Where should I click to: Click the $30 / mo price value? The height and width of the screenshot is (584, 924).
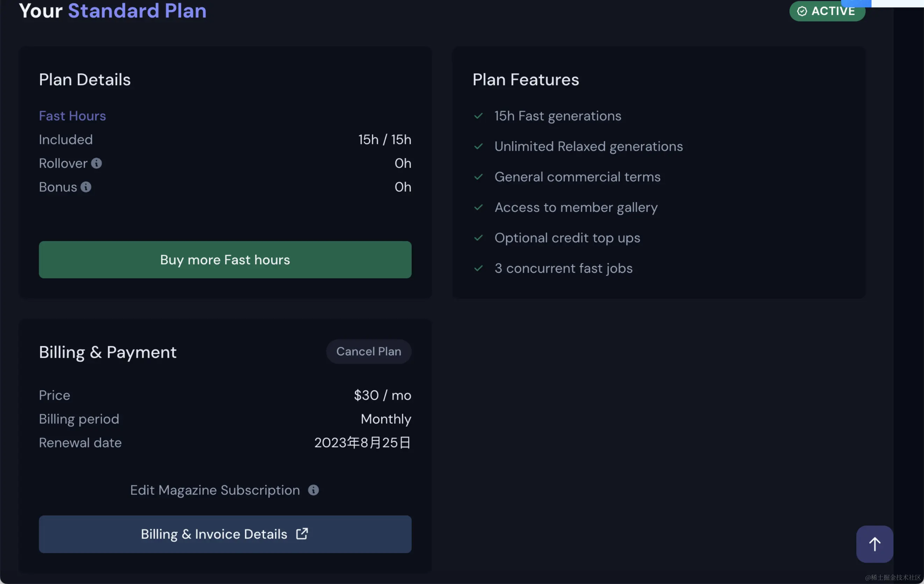point(382,395)
